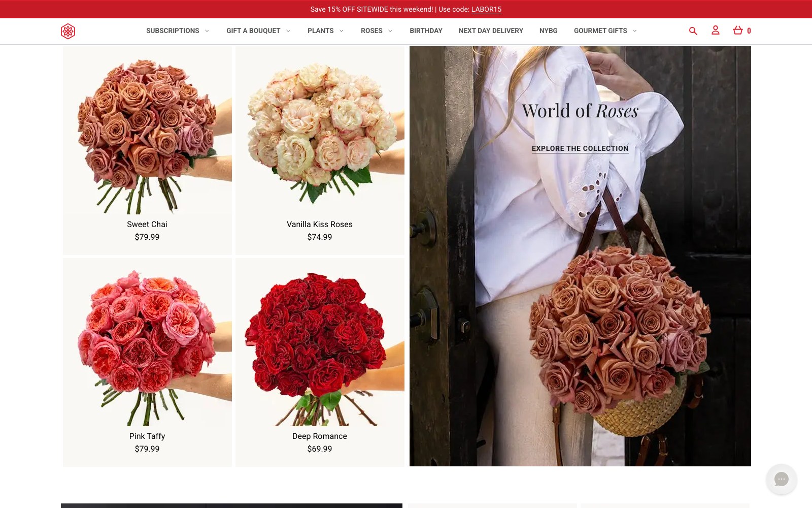Open the Plants nav item
This screenshot has height=508, width=812.
tap(321, 31)
